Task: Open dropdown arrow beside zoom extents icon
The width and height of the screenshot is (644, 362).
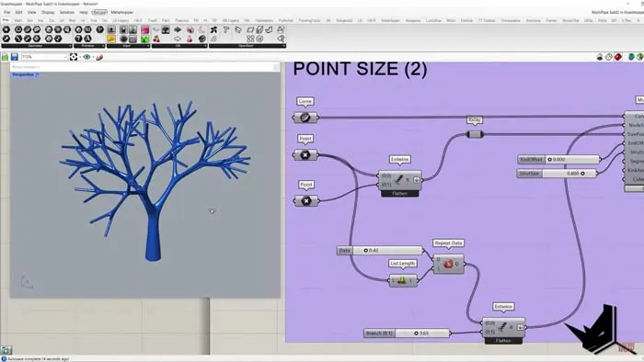Action: pyautogui.click(x=80, y=57)
